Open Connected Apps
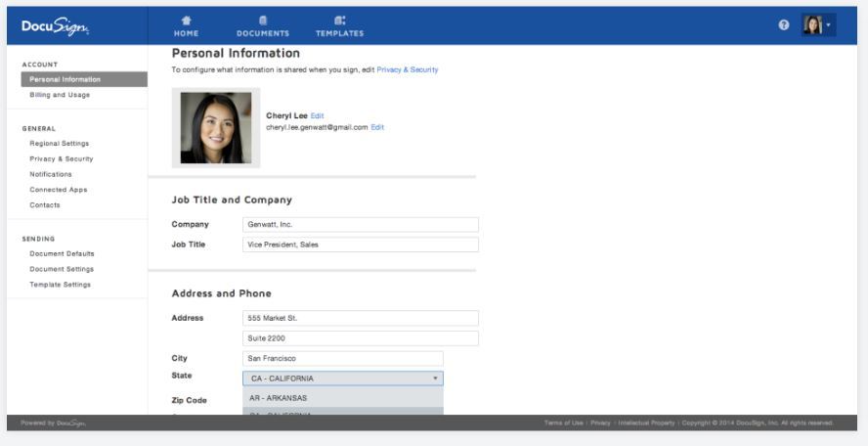The image size is (868, 446). (59, 190)
